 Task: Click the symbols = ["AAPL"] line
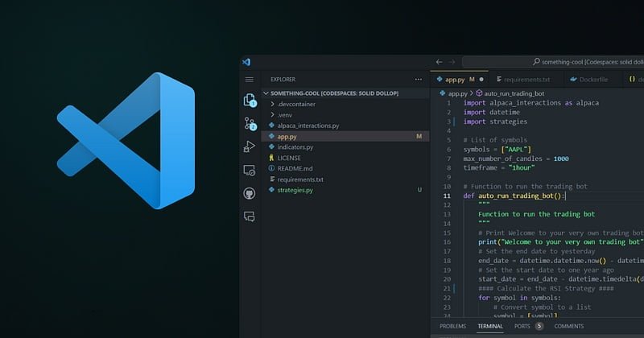click(x=497, y=150)
